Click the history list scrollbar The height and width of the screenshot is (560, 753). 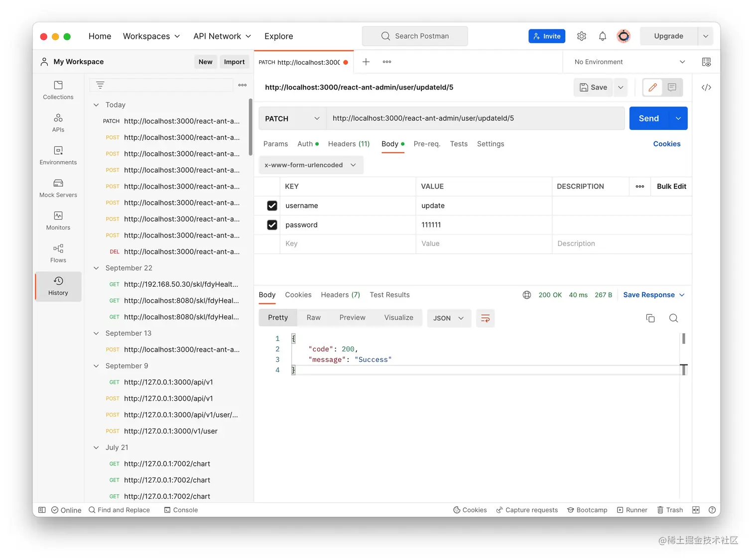point(251,128)
